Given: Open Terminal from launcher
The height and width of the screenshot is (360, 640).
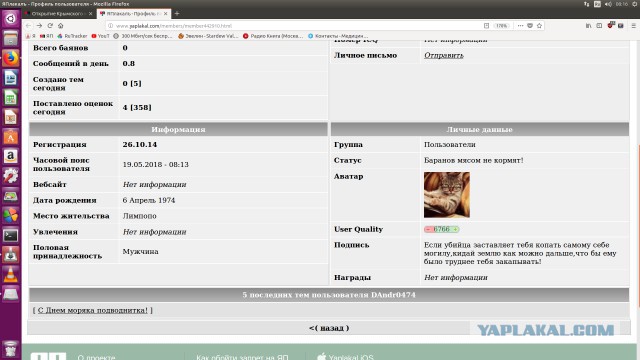Looking at the screenshot, I should [11, 236].
